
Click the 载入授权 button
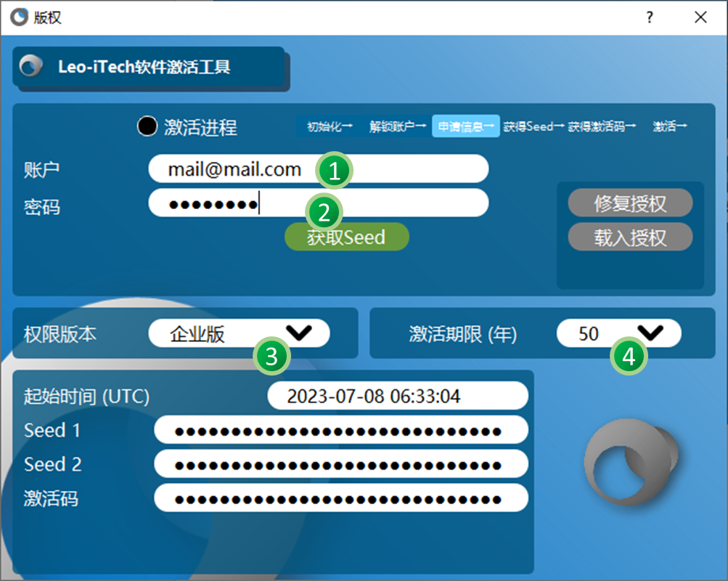click(630, 237)
